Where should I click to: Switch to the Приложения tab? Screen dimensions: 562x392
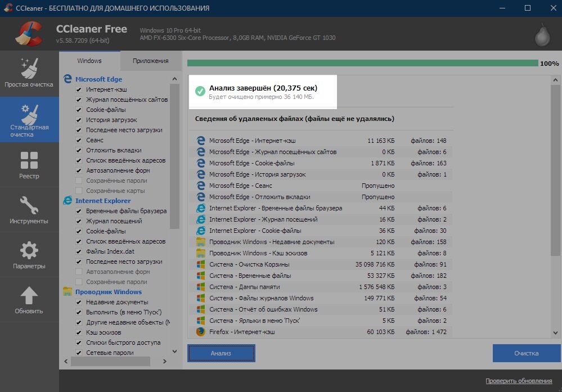(151, 61)
